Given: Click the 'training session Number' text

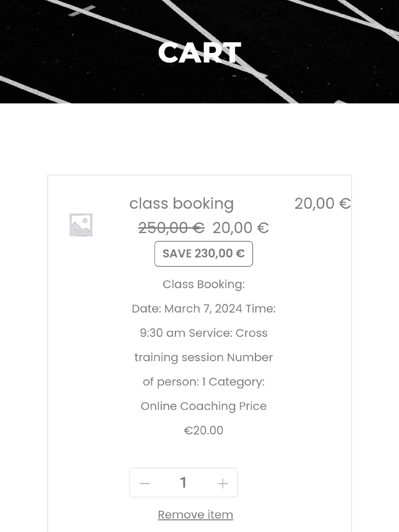Looking at the screenshot, I should pos(204,357).
